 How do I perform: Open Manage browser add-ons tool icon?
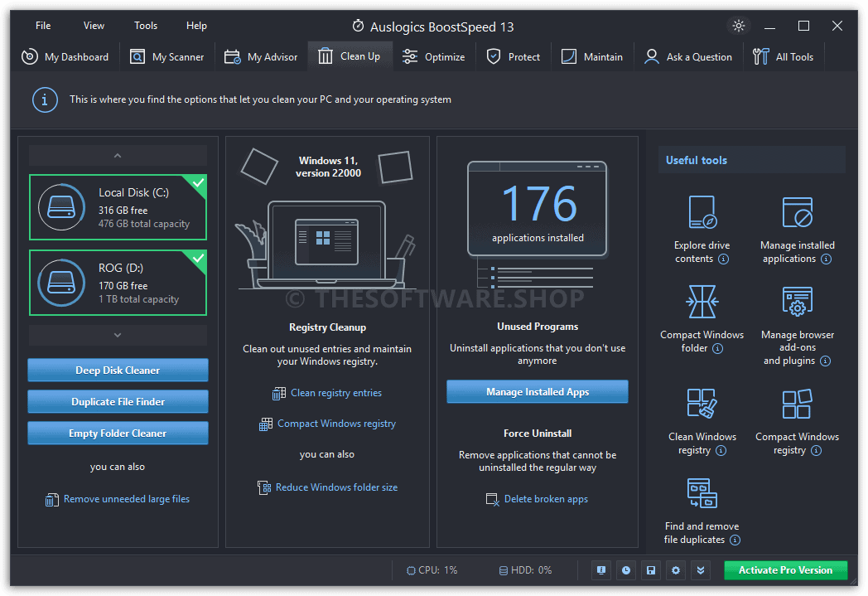797,302
